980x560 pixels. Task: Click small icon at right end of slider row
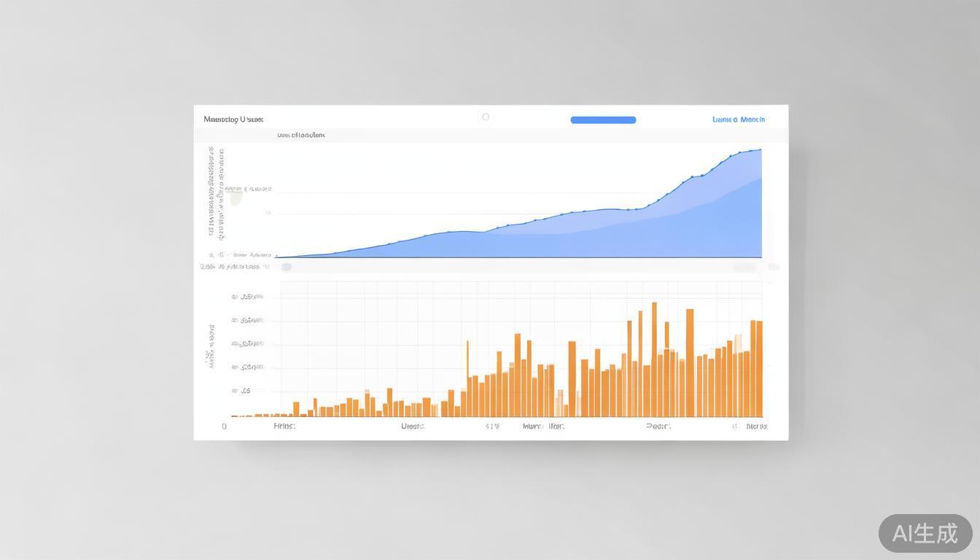pos(774,267)
